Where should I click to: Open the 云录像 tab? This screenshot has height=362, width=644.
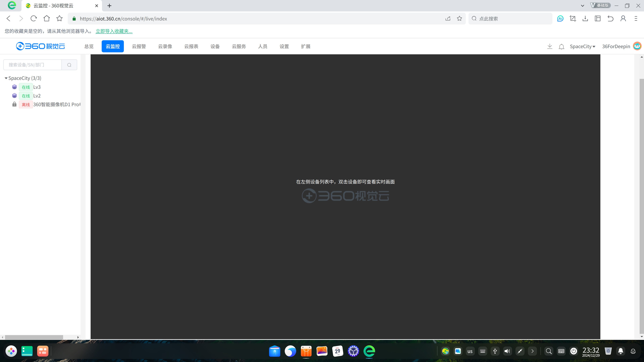click(165, 46)
